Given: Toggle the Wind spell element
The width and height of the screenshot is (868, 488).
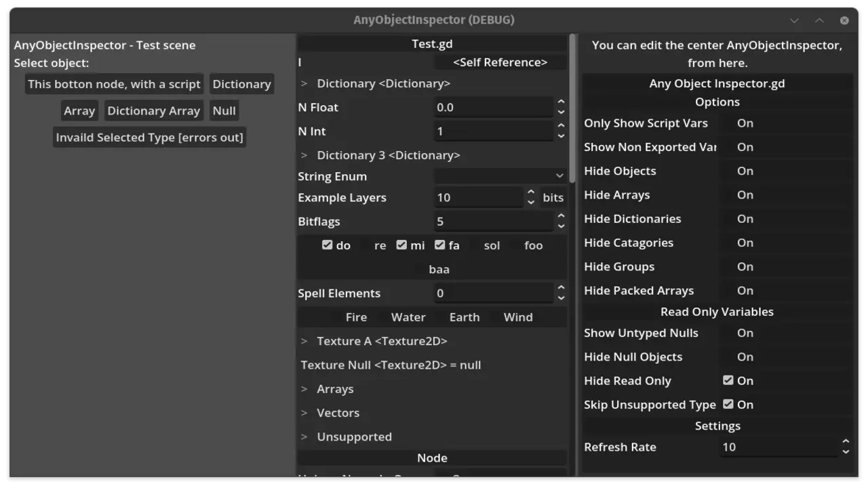Looking at the screenshot, I should click(x=512, y=317).
